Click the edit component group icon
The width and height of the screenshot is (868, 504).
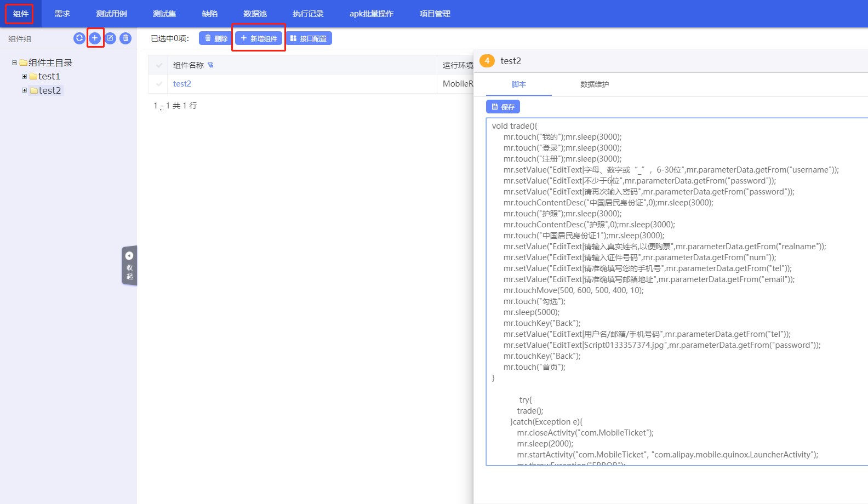[x=110, y=38]
